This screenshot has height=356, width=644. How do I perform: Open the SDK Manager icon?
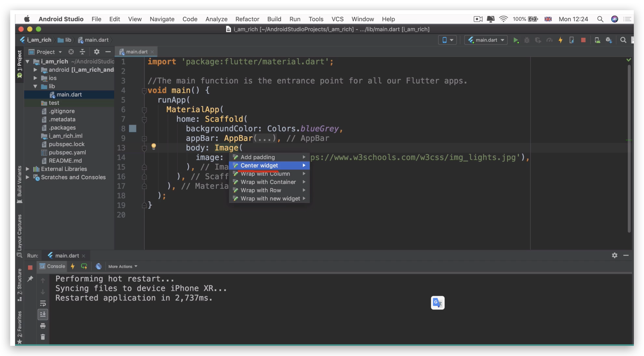[x=609, y=40]
